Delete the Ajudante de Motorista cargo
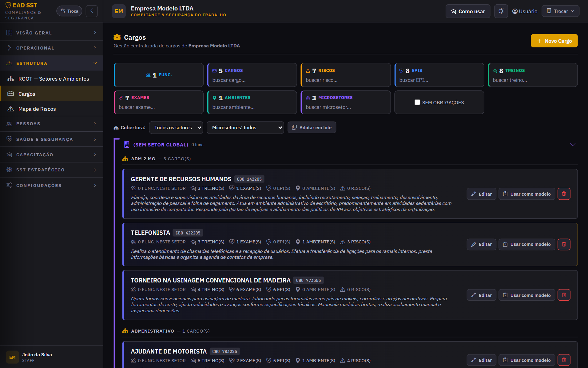The height and width of the screenshot is (368, 588). [x=564, y=360]
